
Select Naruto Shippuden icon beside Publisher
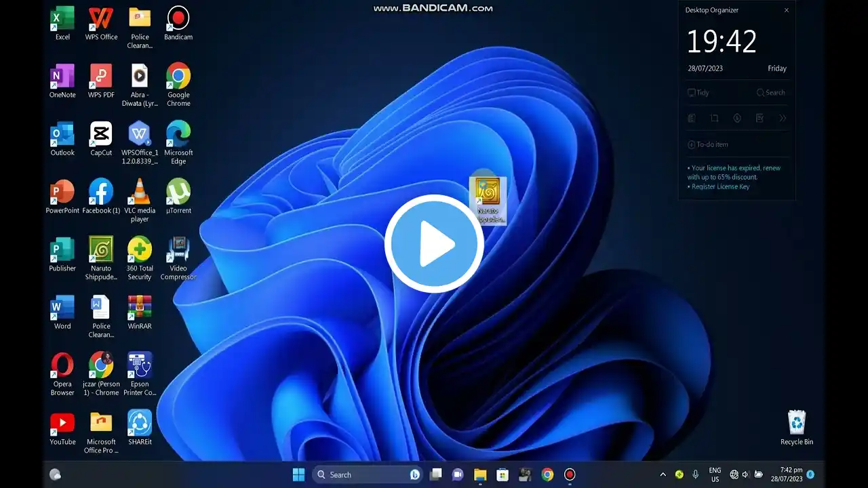pos(101,258)
